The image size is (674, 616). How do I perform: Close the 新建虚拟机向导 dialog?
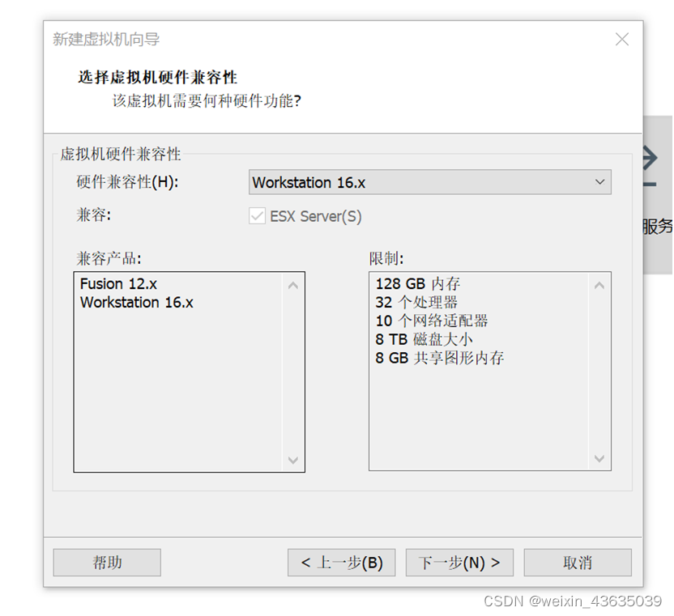pos(622,40)
